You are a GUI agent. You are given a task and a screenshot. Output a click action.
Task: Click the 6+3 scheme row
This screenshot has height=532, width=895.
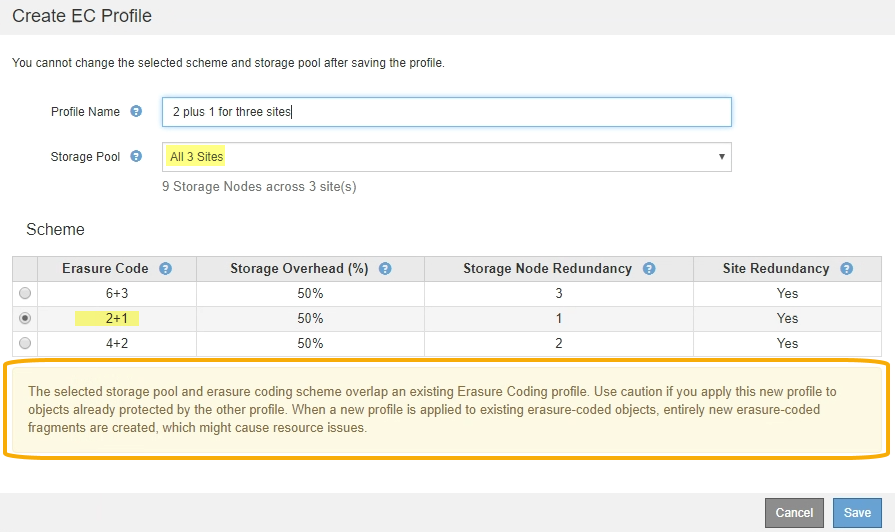[x=310, y=294]
